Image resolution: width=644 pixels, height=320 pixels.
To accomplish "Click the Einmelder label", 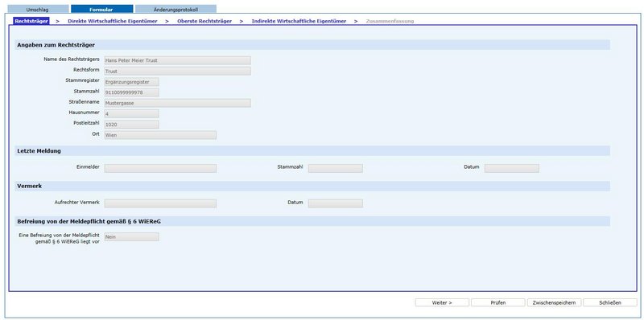I will point(88,167).
